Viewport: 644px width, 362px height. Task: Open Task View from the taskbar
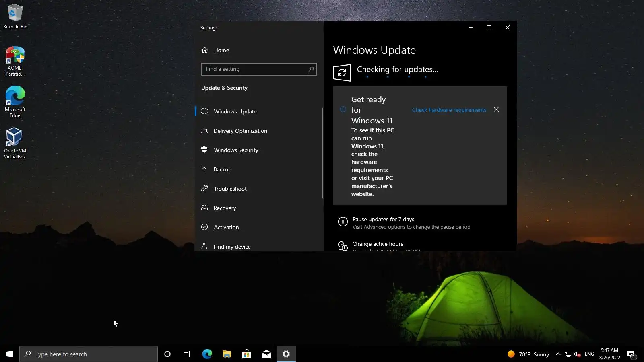(x=187, y=354)
